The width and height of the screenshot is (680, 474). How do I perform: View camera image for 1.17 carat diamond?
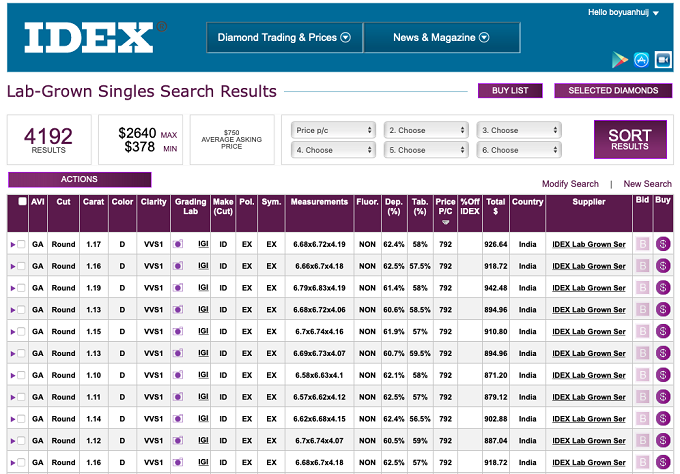178,244
